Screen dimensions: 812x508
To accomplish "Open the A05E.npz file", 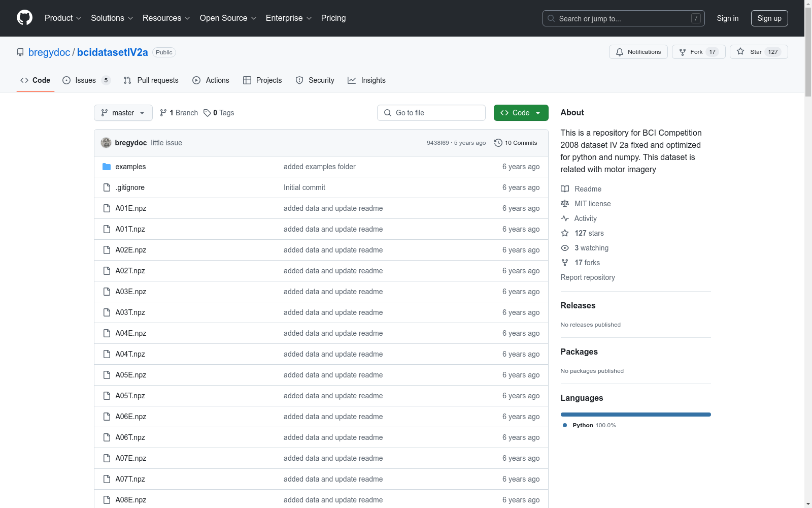I will click(131, 375).
